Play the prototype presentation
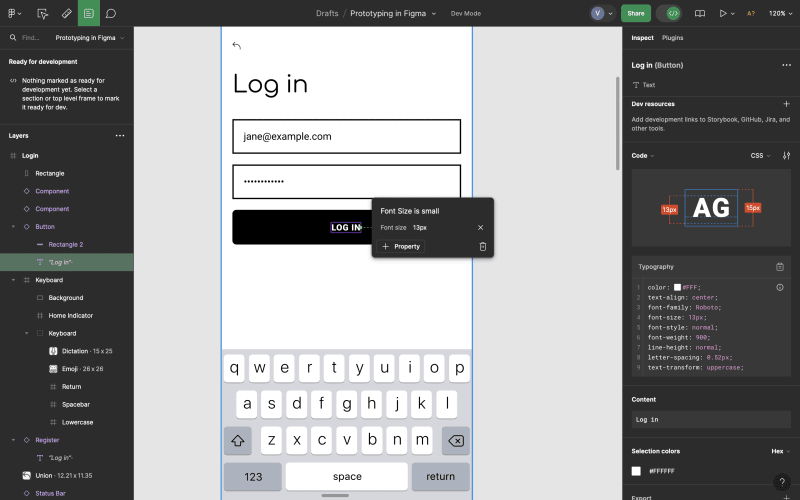 click(x=722, y=13)
